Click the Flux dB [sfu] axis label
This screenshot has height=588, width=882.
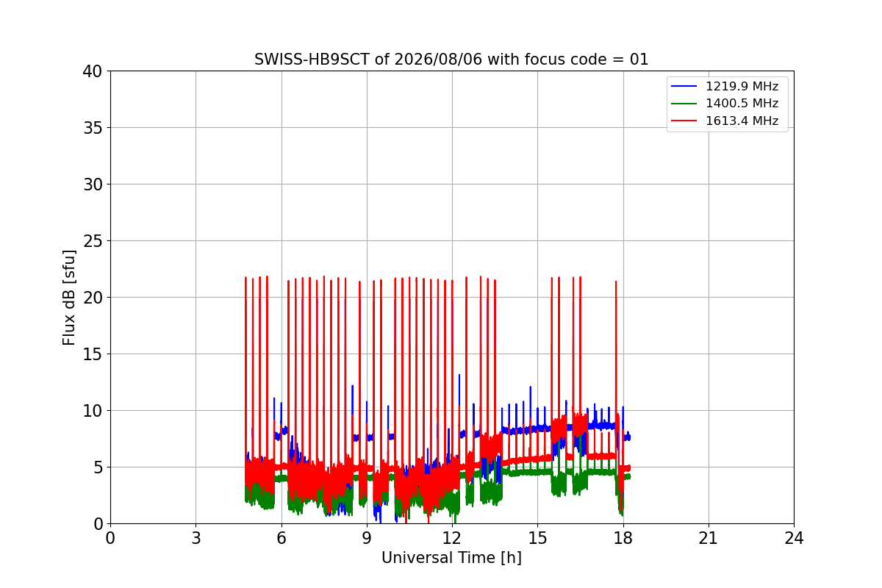pyautogui.click(x=69, y=297)
